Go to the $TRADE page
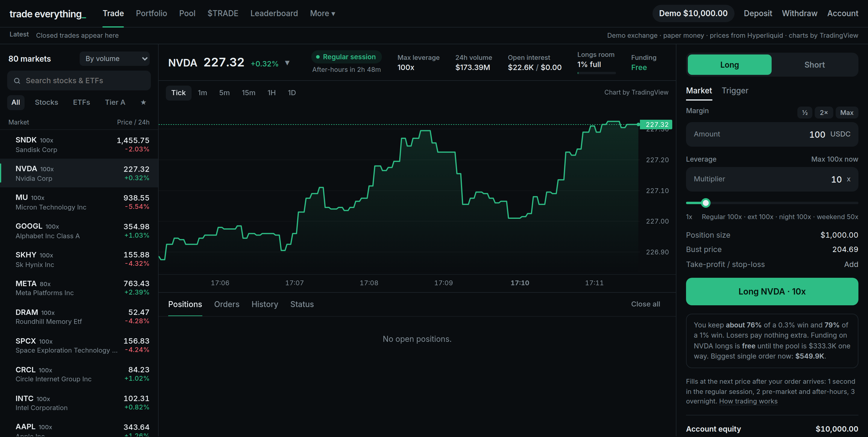This screenshot has width=868, height=437. [223, 13]
